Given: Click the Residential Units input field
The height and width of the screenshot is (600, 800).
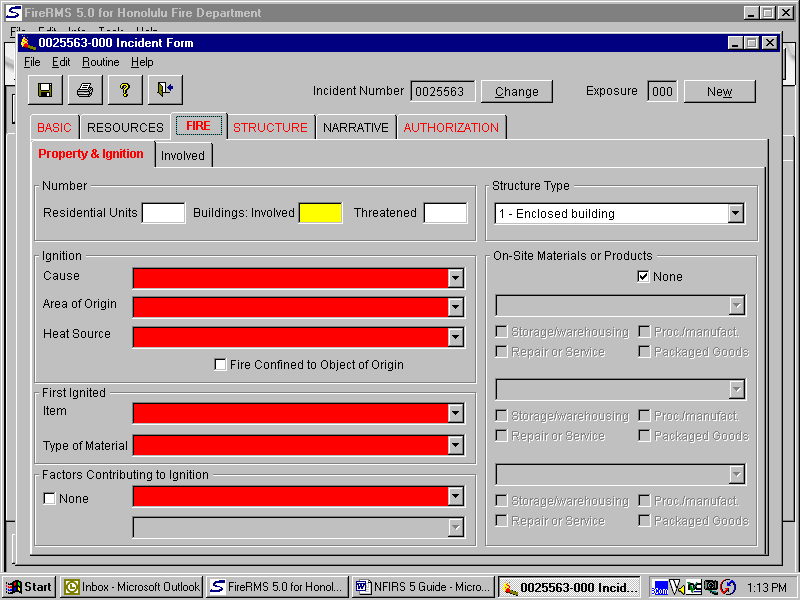Looking at the screenshot, I should click(163, 213).
